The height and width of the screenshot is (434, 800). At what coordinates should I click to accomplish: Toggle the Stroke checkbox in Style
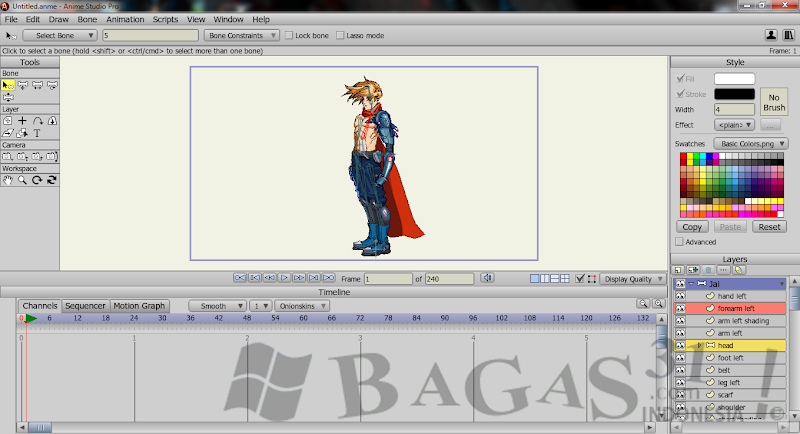680,94
